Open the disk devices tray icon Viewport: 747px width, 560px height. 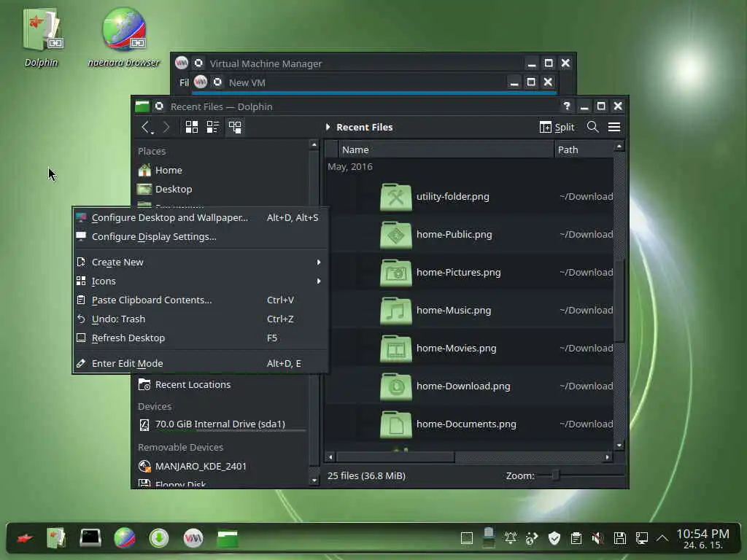[620, 539]
